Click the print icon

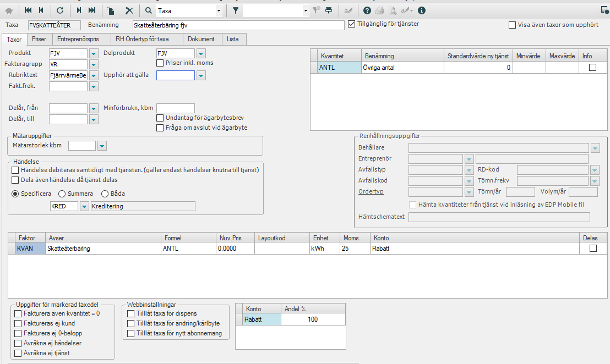point(380,10)
